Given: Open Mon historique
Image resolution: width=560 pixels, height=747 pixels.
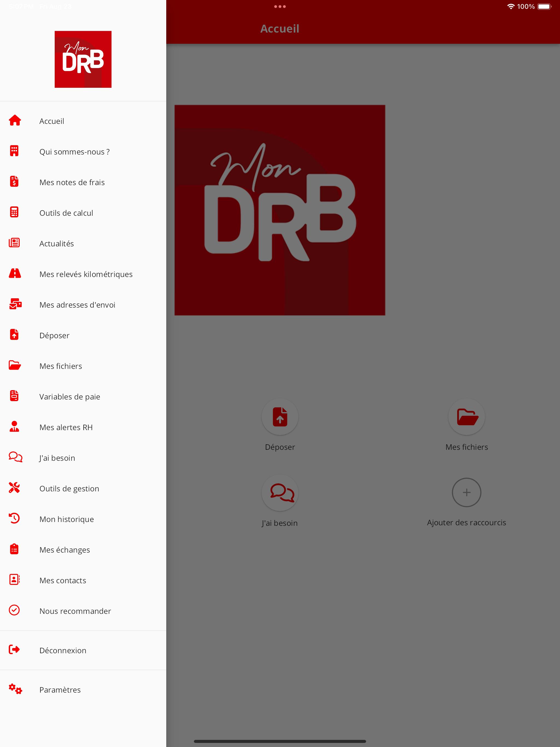Looking at the screenshot, I should pos(83,519).
